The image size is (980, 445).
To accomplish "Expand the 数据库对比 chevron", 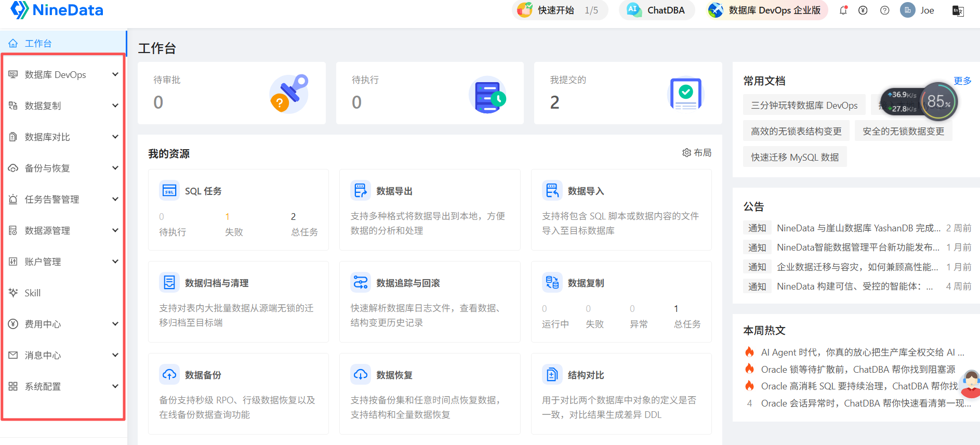I will [115, 137].
